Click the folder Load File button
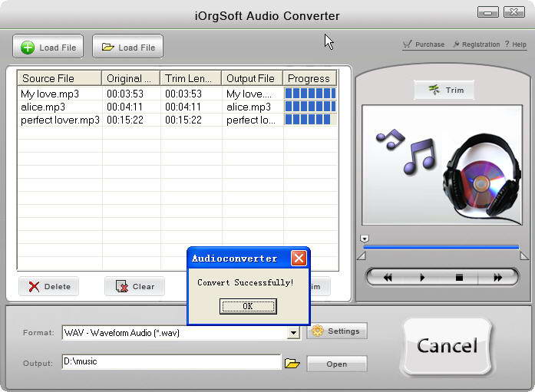 pos(127,47)
